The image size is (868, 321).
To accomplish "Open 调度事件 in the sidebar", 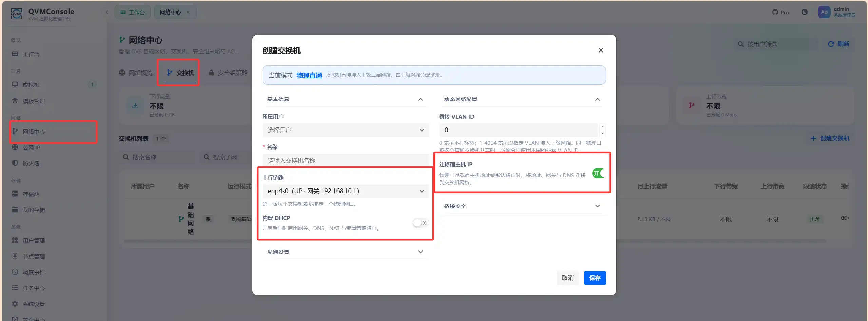I will coord(54,272).
